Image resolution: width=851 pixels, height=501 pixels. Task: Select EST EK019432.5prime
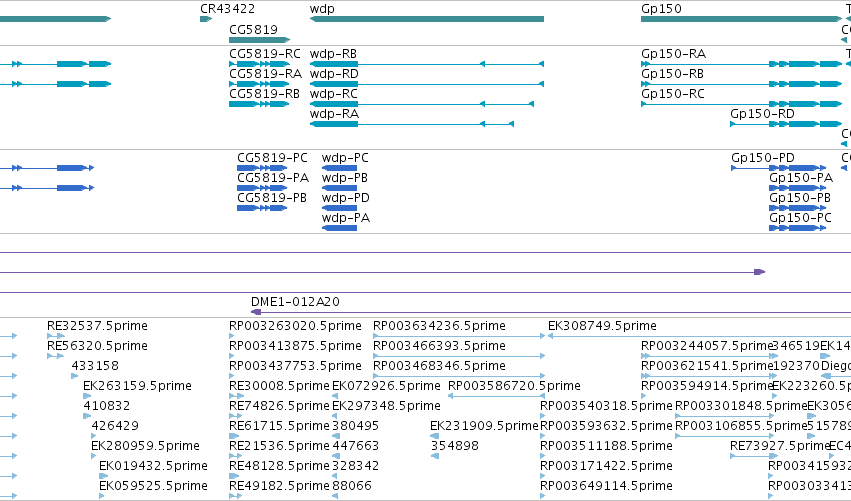coord(153,466)
